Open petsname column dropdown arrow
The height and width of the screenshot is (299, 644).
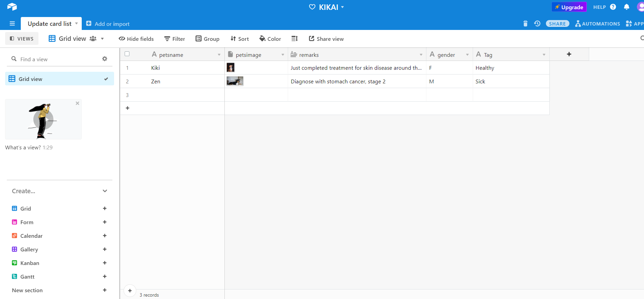(219, 55)
